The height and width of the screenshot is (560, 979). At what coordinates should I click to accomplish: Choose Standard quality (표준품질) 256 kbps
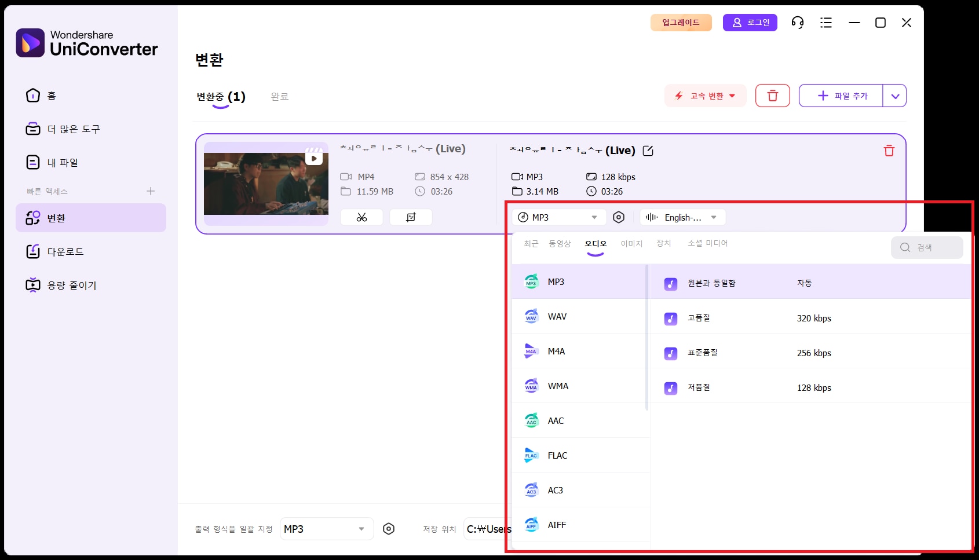tap(810, 352)
